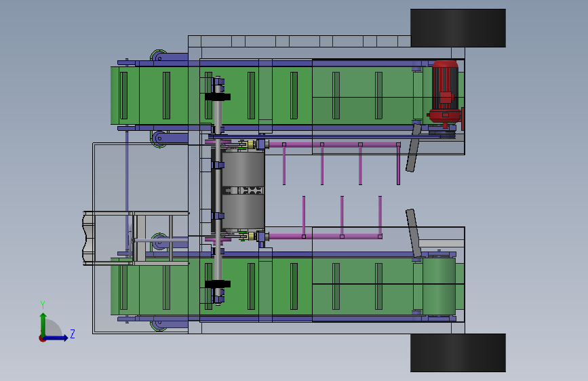Screen dimensions: 588x381
Task: Select the upper yellow universal joint
Action: (x=247, y=144)
